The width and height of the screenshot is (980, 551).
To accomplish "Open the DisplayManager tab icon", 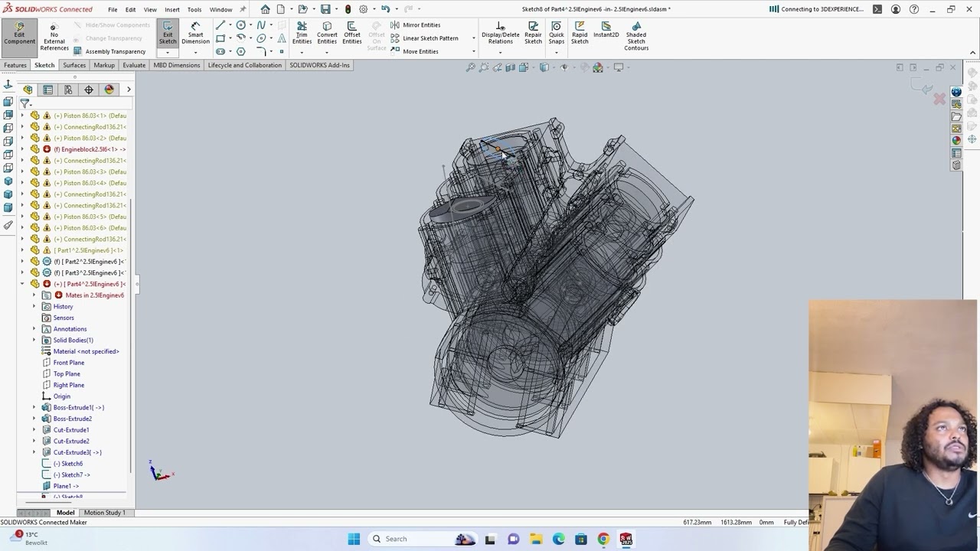I will click(x=109, y=90).
